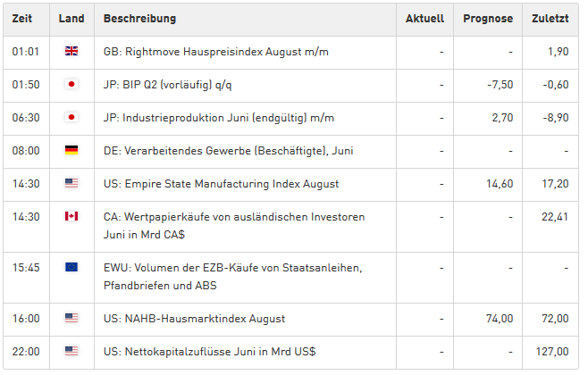Open GB: Rightmove Hauspreisindex August entry
Image resolution: width=588 pixels, height=375 pixels.
(216, 52)
